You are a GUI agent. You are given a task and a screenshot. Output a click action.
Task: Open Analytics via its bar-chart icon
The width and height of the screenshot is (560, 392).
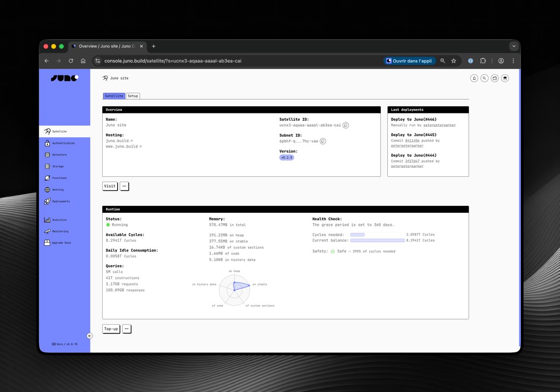coord(47,220)
